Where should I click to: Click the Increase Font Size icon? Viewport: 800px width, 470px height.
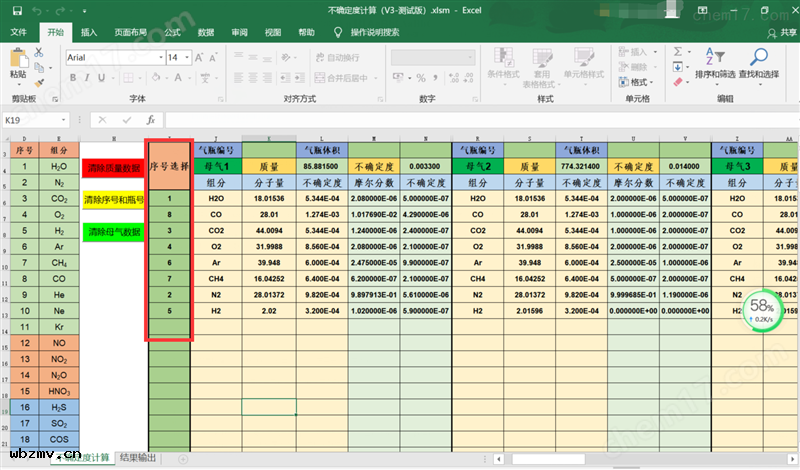pyautogui.click(x=200, y=58)
